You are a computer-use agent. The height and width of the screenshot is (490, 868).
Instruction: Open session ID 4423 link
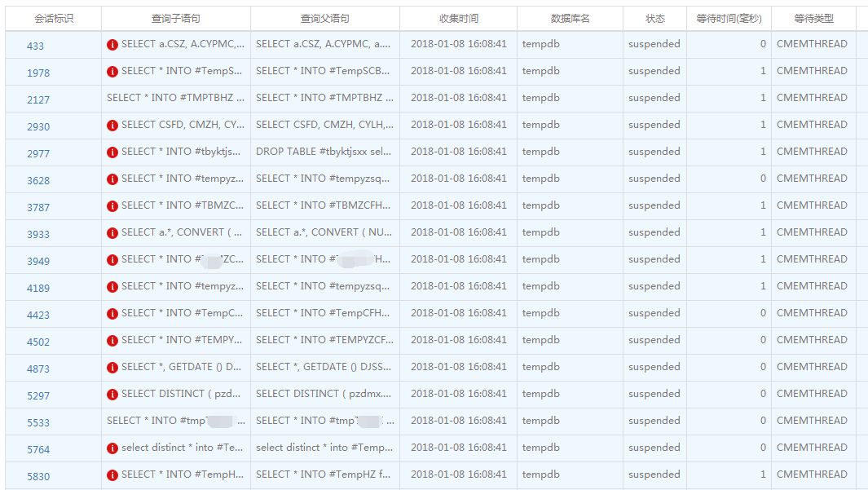click(x=38, y=315)
